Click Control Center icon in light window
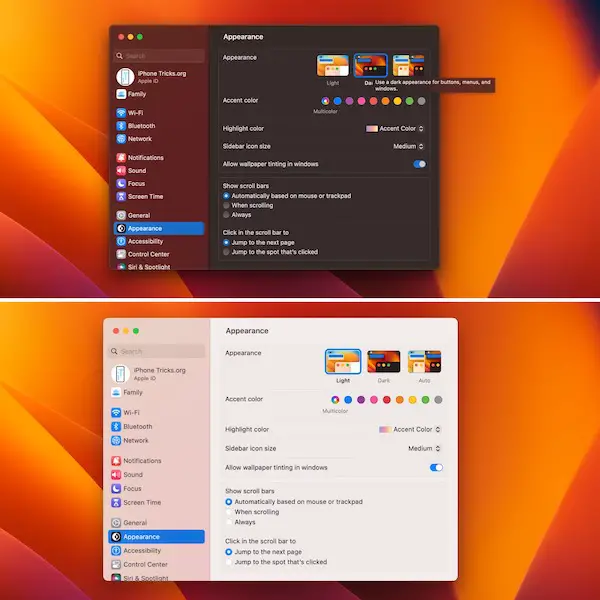The height and width of the screenshot is (600, 600). click(116, 564)
